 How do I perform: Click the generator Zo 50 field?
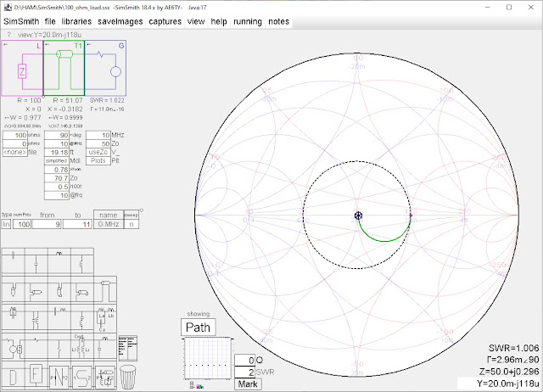[x=98, y=143]
